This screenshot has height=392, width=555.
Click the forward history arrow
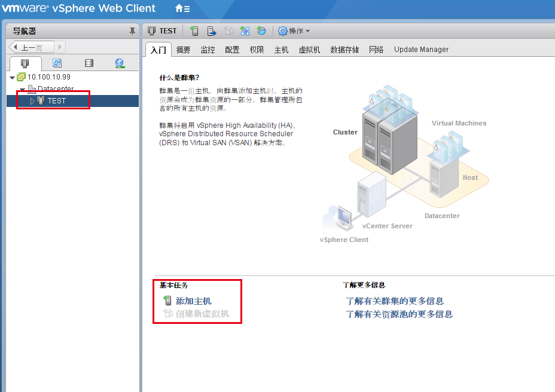click(60, 47)
